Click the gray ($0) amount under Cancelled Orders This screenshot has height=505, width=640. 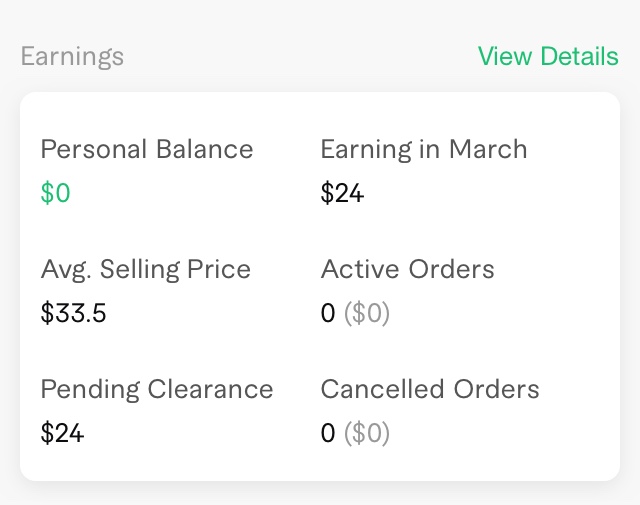click(367, 434)
